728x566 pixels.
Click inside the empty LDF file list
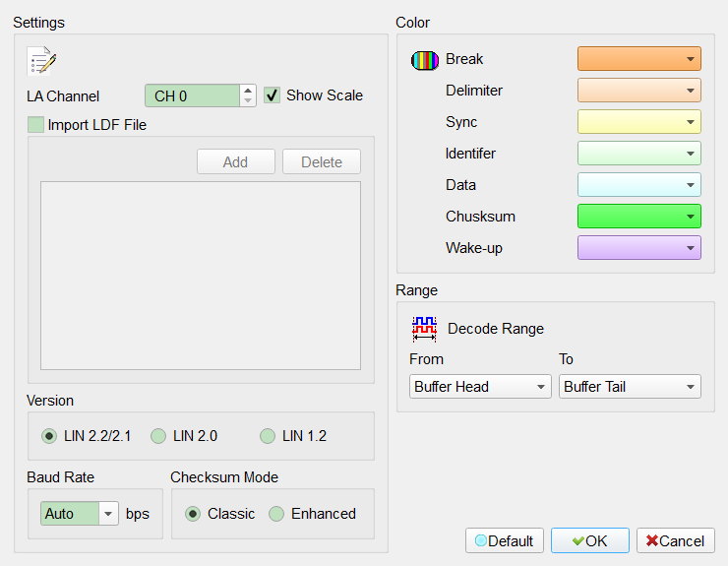click(201, 276)
